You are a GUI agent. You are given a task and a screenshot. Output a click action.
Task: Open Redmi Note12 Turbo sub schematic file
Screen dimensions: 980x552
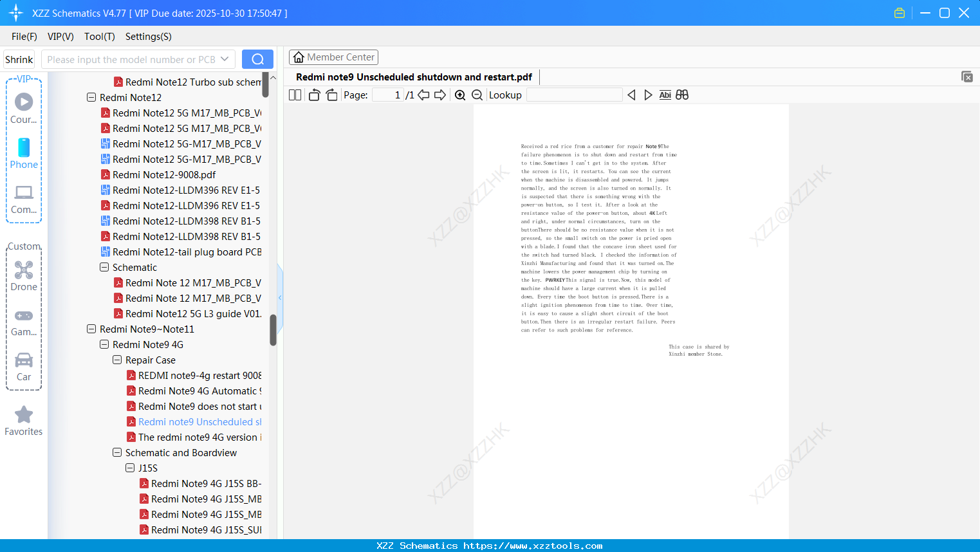(187, 82)
